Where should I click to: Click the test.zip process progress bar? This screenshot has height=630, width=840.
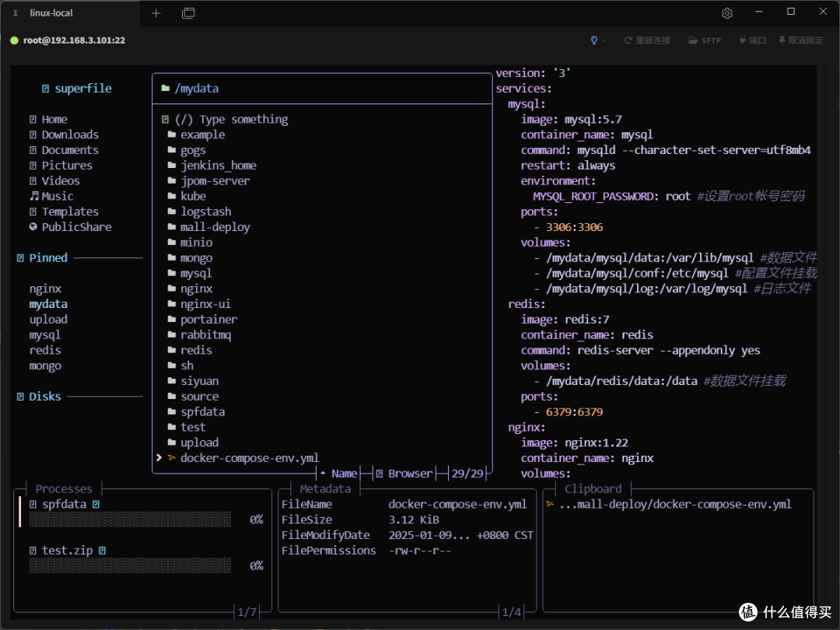(130, 565)
